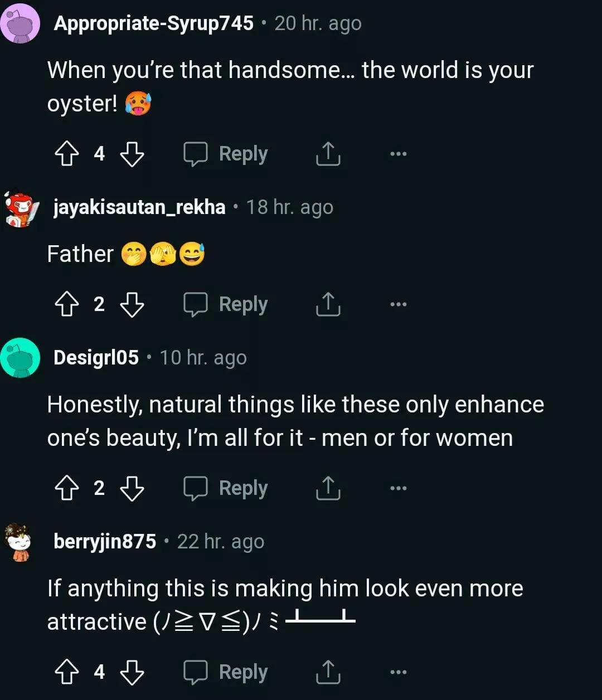Downvote berryjin875's comment
Viewport: 602px width, 700px height.
(x=132, y=672)
